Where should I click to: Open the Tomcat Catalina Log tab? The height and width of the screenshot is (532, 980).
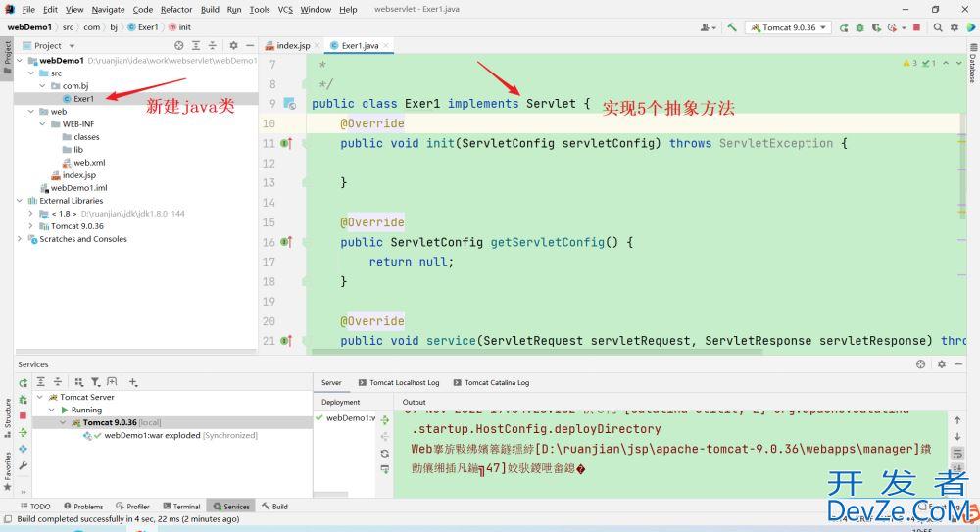[491, 383]
